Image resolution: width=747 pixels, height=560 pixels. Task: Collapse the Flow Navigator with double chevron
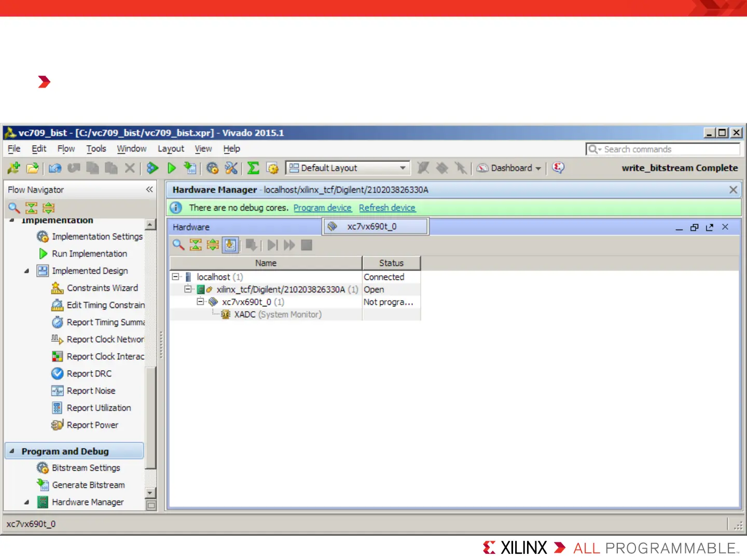149,189
